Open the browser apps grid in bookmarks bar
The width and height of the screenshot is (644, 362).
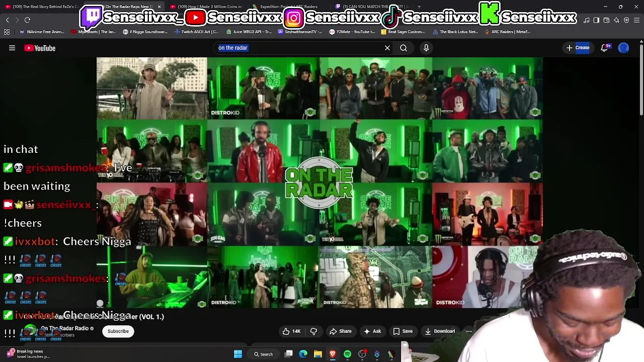pyautogui.click(x=7, y=32)
